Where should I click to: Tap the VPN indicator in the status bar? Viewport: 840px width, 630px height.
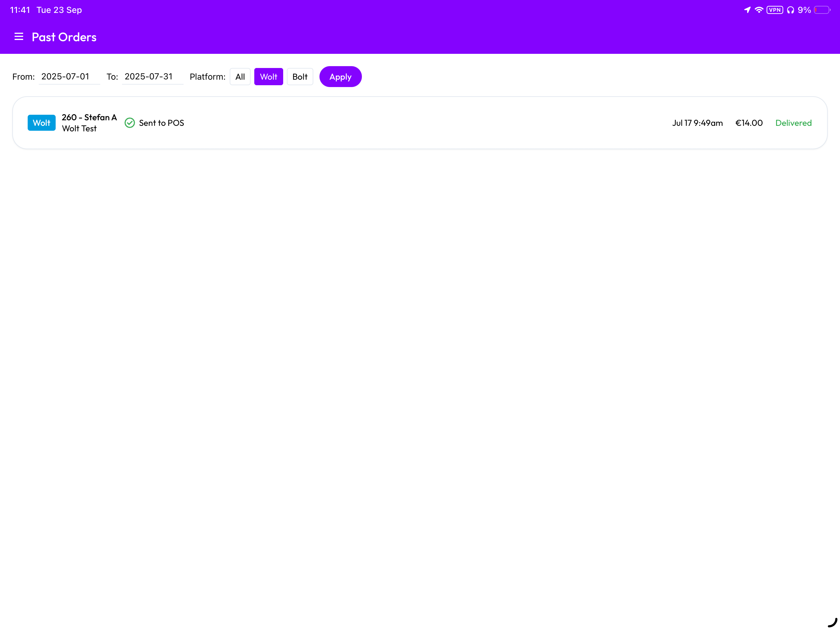click(775, 10)
